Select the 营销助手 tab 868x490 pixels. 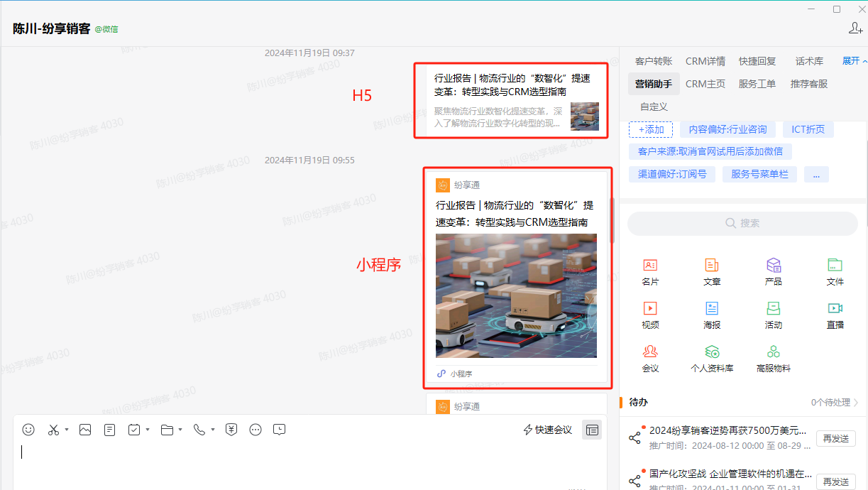654,84
